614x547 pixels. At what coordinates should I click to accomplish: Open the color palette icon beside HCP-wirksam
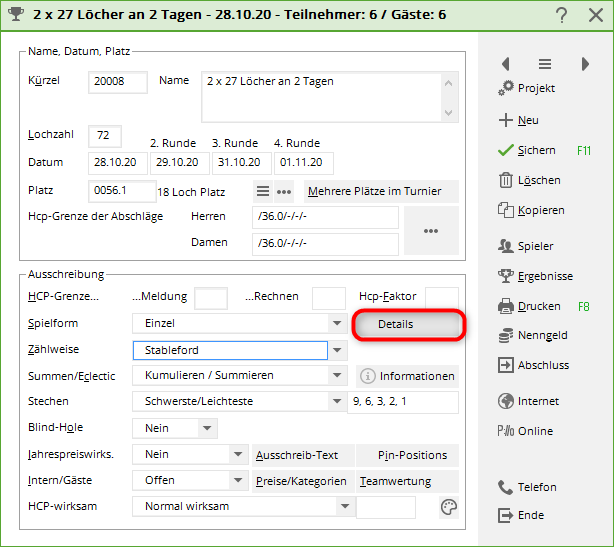pyautogui.click(x=449, y=507)
